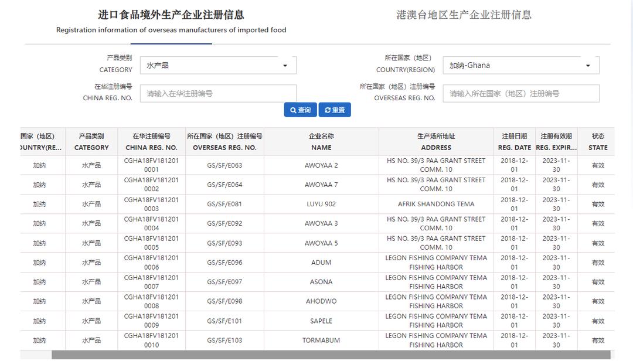
Task: Focus the overseas registration number input
Action: (x=520, y=94)
